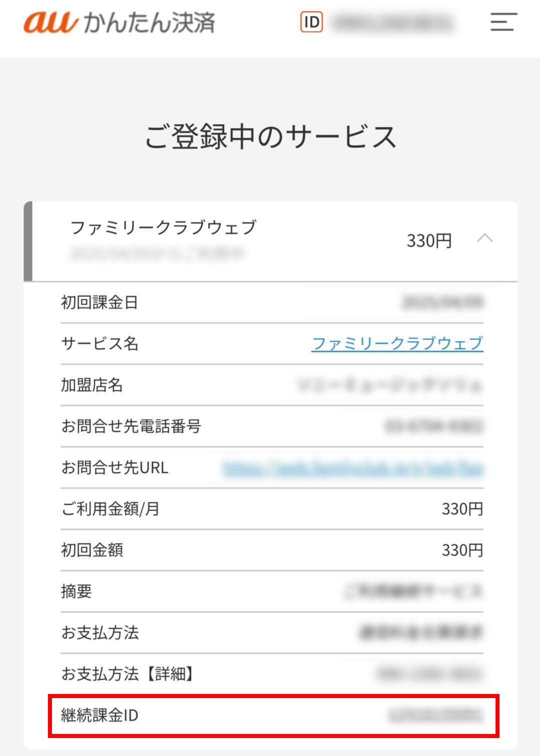This screenshot has width=540, height=756.
Task: Click the au かんたん決済 logo
Action: [x=119, y=22]
